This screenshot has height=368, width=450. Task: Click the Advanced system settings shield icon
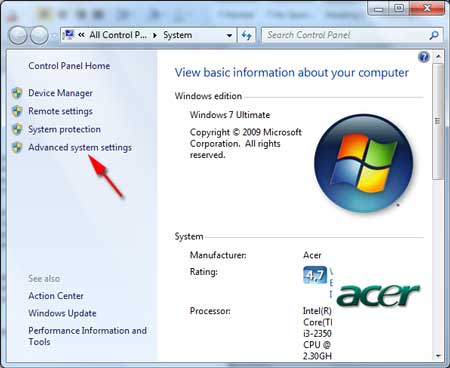click(x=17, y=147)
